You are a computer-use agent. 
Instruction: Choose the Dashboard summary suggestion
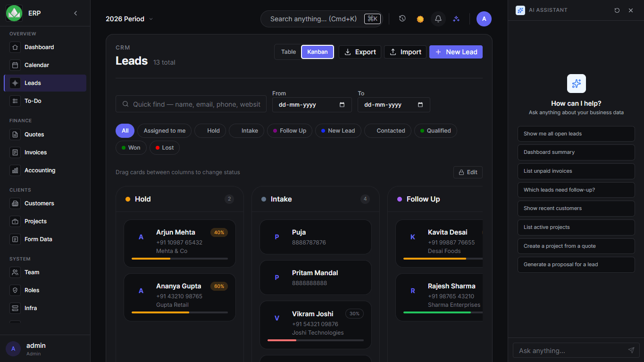coord(576,152)
